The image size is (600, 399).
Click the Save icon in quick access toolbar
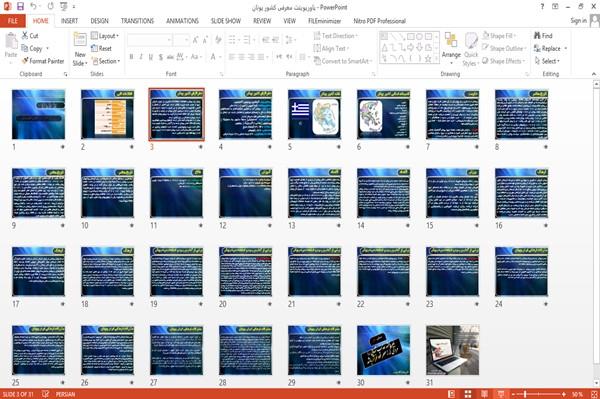click(20, 7)
